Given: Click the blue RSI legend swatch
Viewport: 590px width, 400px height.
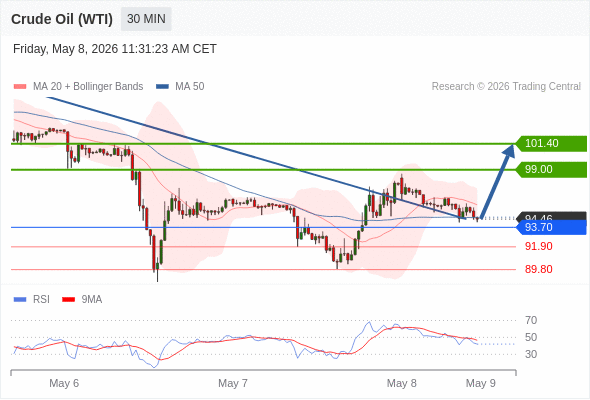Looking at the screenshot, I should pyautogui.click(x=20, y=300).
